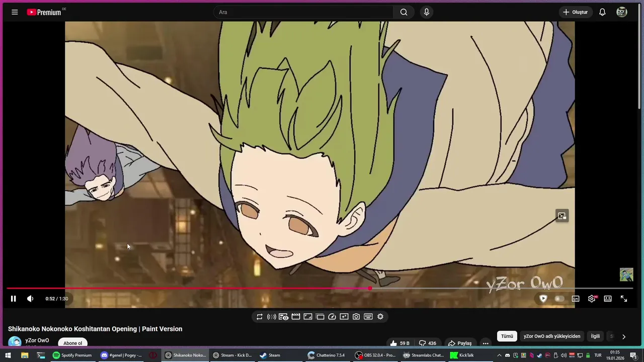Open the yZor OwO channel avatar
Viewport: 644px width, 362px height.
point(15,341)
